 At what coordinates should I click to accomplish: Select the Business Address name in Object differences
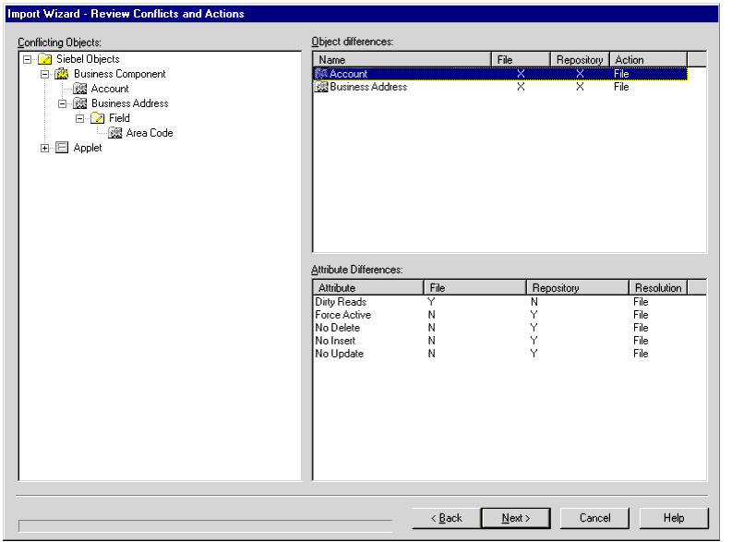[x=368, y=87]
